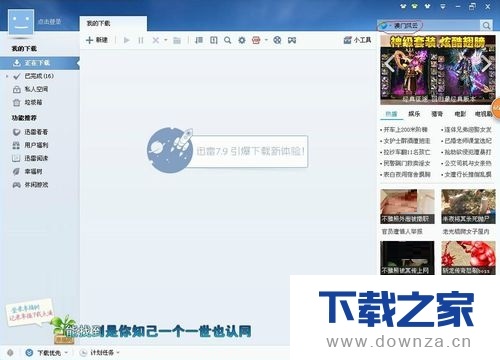Click previous arrow on game ad banner
500x360 pixels.
[389, 63]
